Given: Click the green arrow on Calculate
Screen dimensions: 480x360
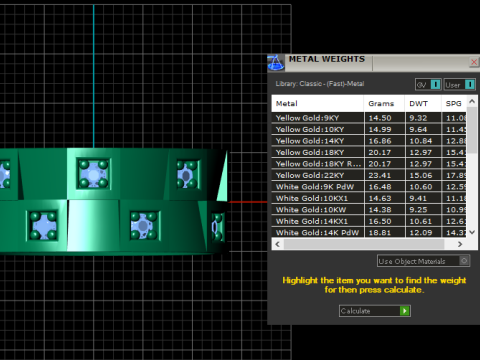Looking at the screenshot, I should click(x=405, y=311).
